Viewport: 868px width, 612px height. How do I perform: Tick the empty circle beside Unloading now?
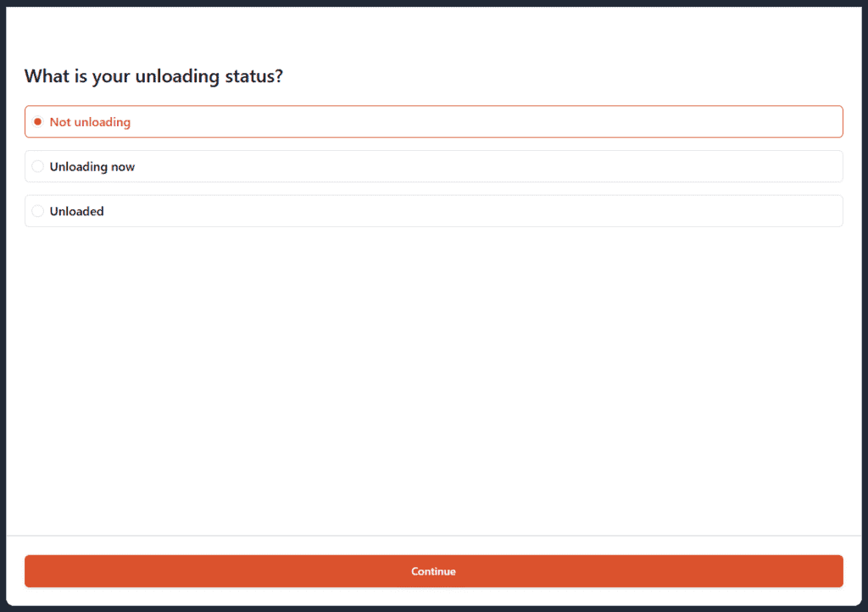click(x=37, y=166)
